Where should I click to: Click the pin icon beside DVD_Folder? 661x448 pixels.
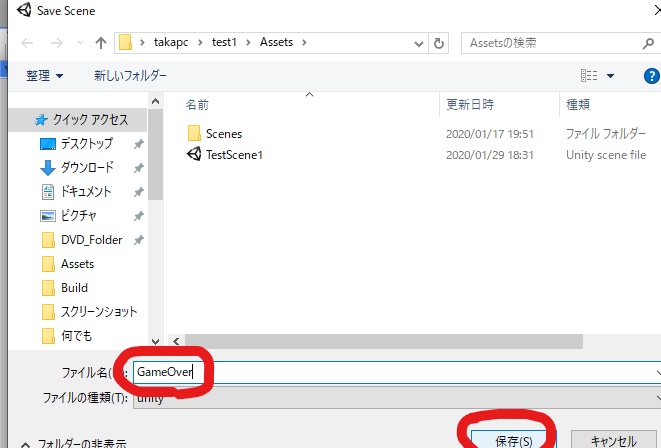[138, 241]
